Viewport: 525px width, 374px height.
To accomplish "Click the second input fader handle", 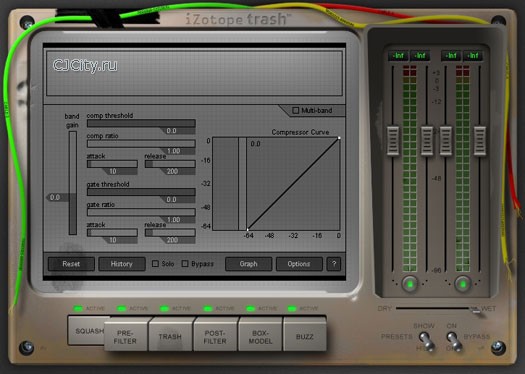I will [x=427, y=141].
